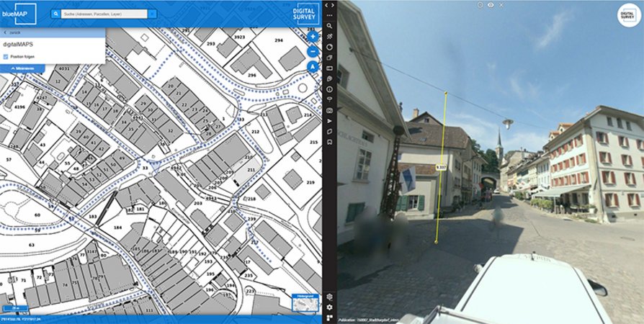Zoom in the map with the plus button
The width and height of the screenshot is (644, 324).
313,37
